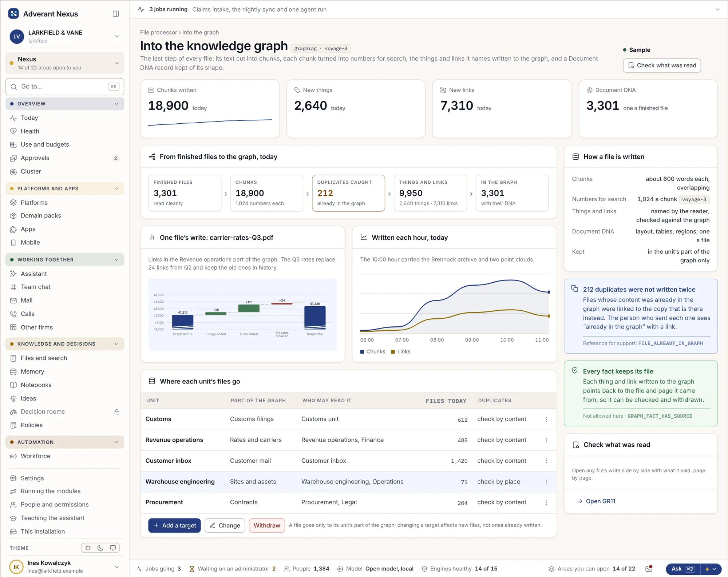Click the Change button

pos(225,525)
